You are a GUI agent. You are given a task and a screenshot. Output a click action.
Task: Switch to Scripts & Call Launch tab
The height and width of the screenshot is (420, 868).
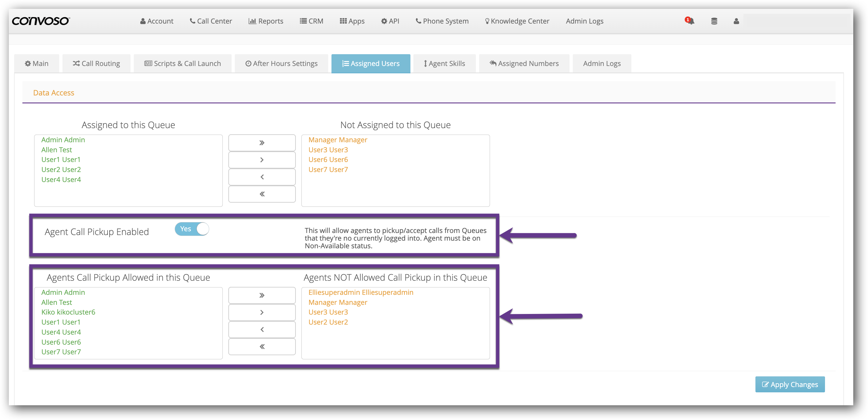183,63
